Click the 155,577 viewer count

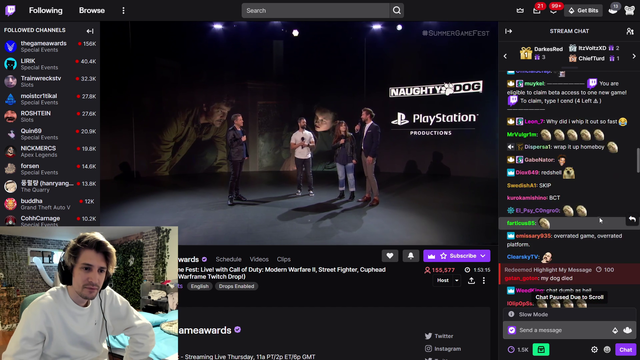point(440,270)
